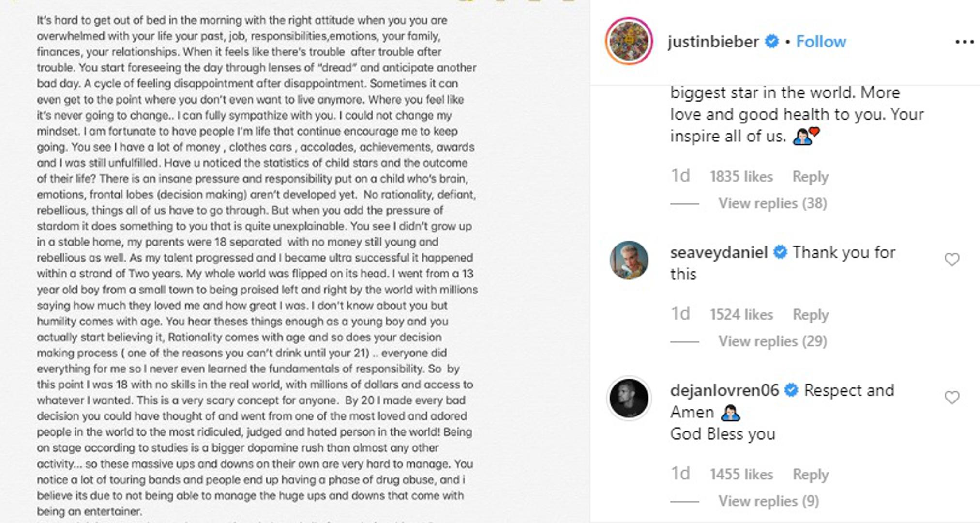Expand View replies (38)
This screenshot has width=980, height=523.
tap(772, 203)
